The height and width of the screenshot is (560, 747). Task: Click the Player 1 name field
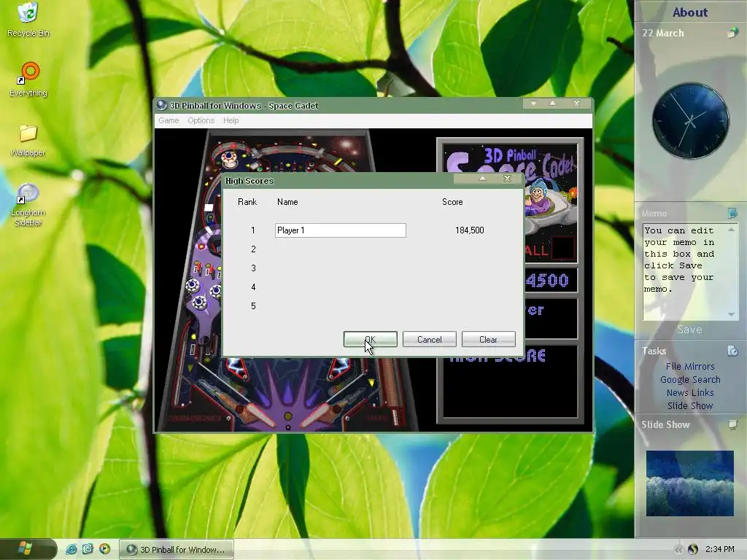[x=341, y=230]
